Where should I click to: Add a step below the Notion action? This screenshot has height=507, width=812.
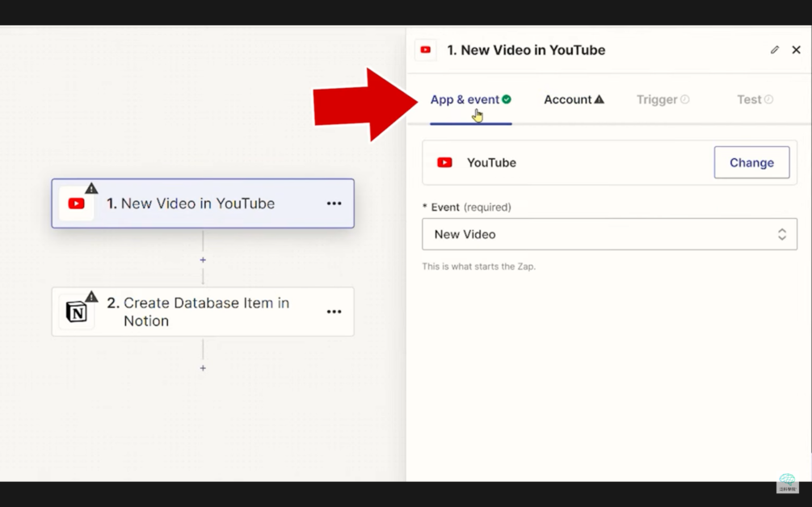tap(203, 368)
